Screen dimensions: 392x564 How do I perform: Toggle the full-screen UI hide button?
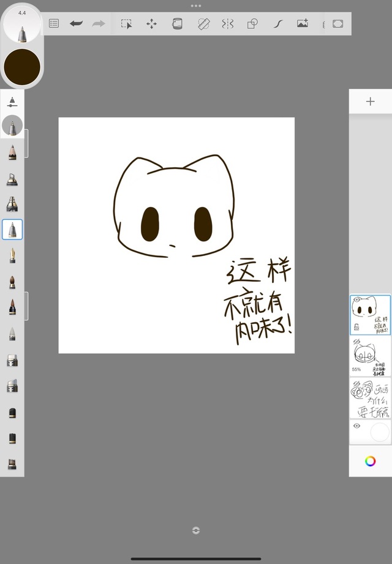[337, 24]
